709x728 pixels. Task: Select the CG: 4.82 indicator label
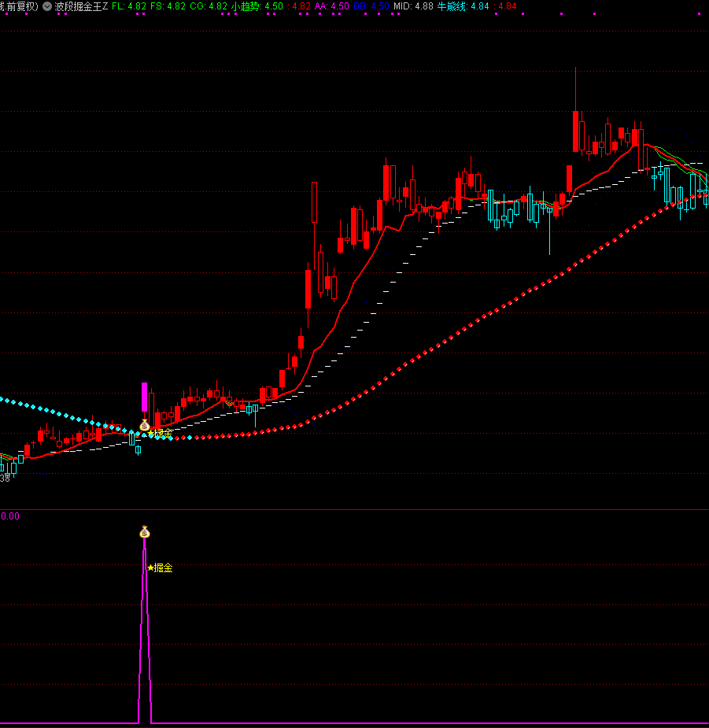tap(209, 6)
